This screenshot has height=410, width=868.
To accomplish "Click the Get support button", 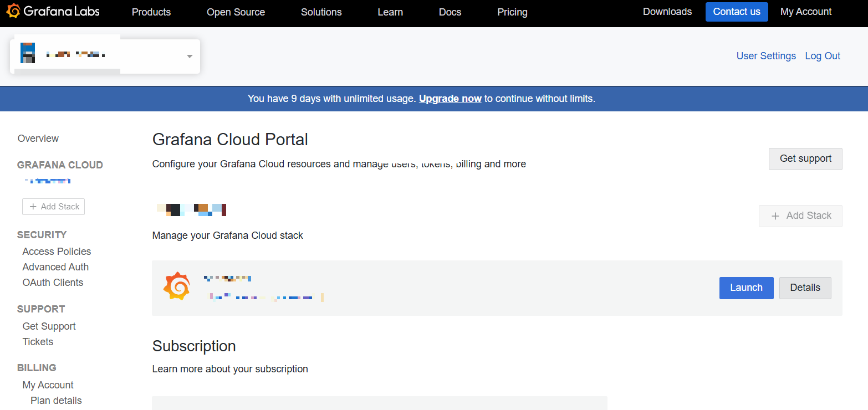I will coord(805,158).
